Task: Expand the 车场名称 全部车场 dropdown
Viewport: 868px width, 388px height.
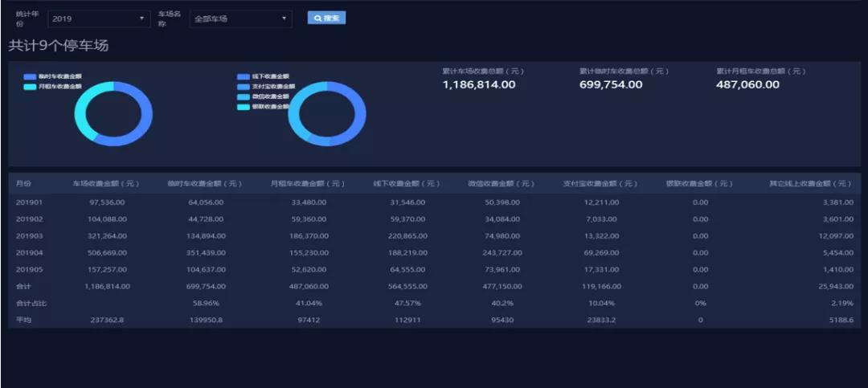Action: point(240,18)
